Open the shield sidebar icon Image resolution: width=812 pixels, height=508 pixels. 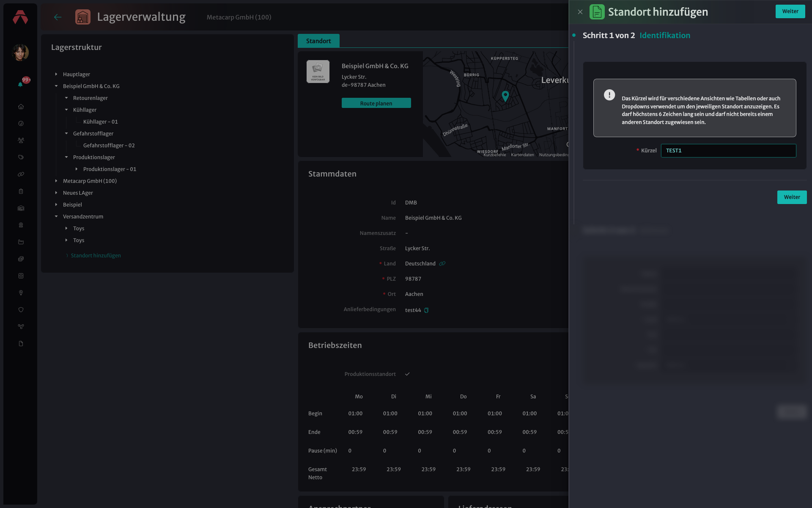(21, 310)
